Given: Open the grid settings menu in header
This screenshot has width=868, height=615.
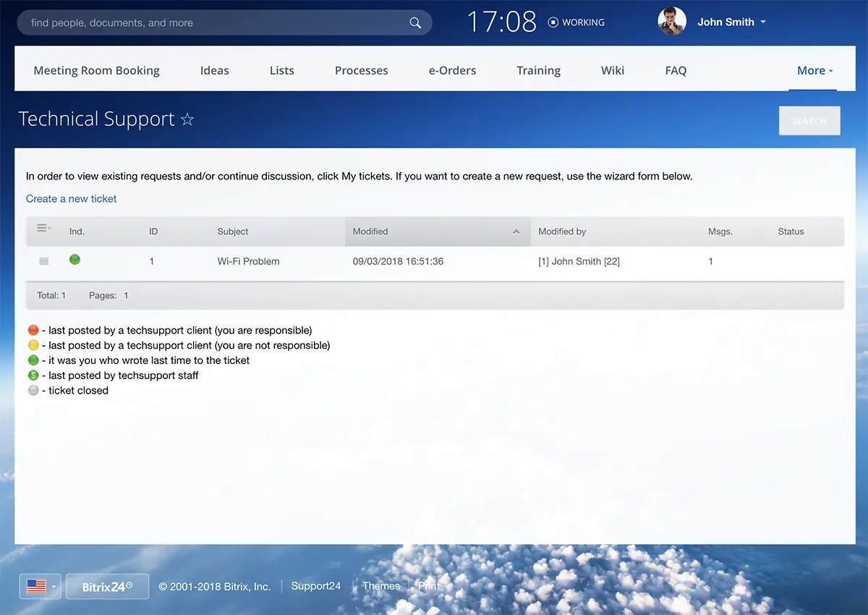Looking at the screenshot, I should (x=43, y=229).
